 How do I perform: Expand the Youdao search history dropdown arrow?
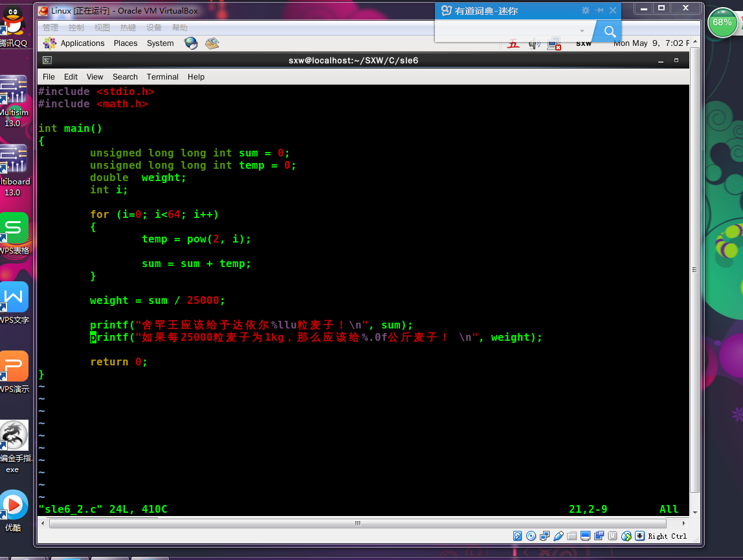[582, 31]
